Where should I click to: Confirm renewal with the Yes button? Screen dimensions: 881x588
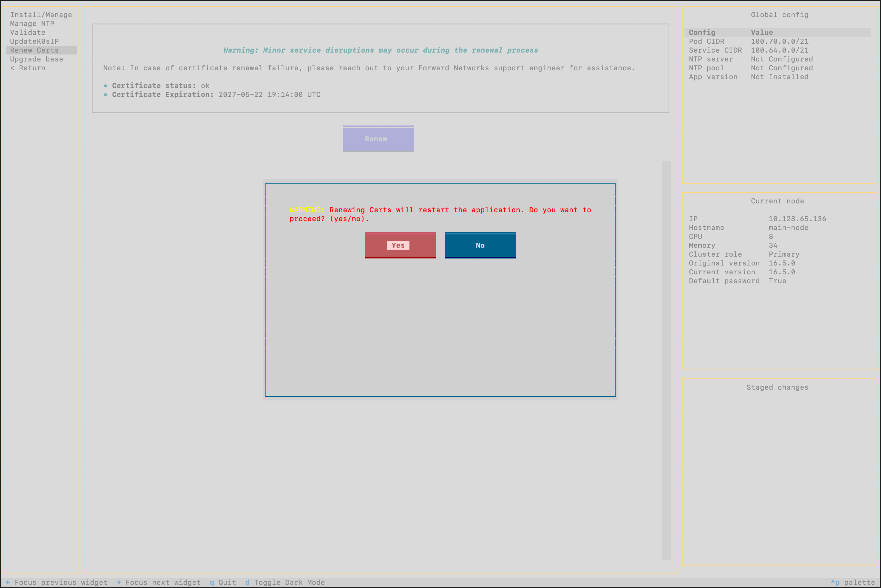point(400,245)
